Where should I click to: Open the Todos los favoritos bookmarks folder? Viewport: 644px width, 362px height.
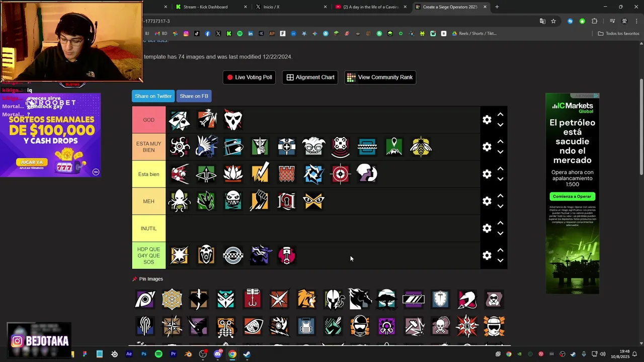(x=618, y=34)
